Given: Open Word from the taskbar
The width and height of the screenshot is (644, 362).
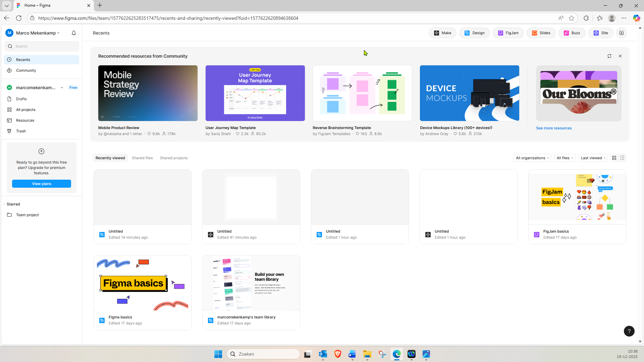Looking at the screenshot, I should click(352, 354).
